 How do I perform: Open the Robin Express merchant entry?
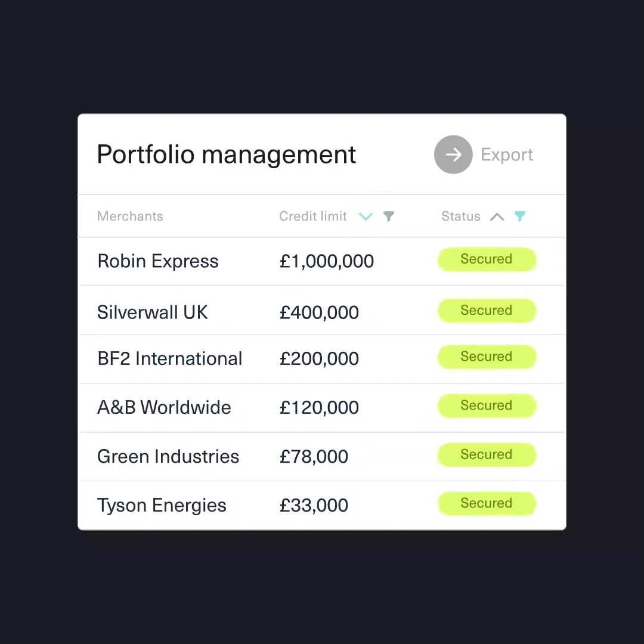click(x=157, y=261)
